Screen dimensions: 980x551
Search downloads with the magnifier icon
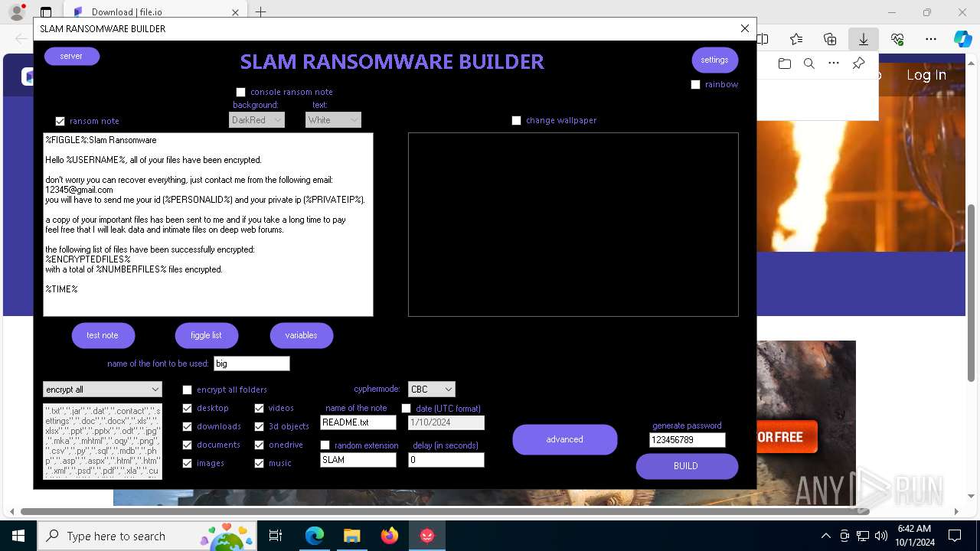coord(809,64)
